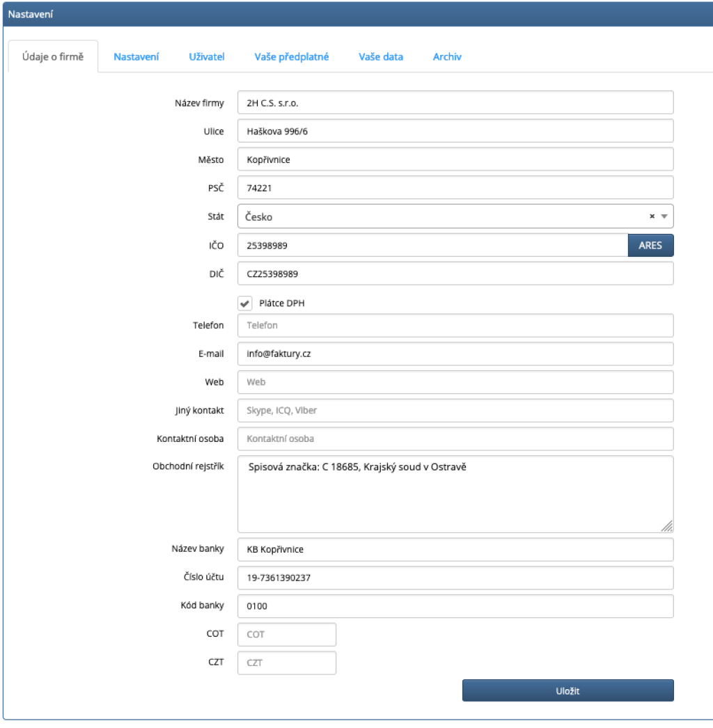Switch to the Nastavení tab
The height and width of the screenshot is (728, 713).
tap(136, 57)
